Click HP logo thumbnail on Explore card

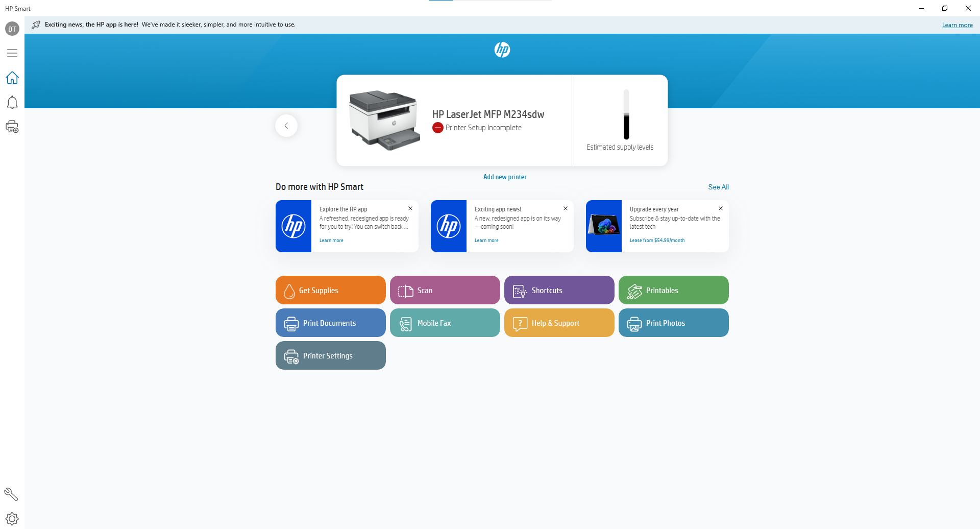tap(293, 226)
